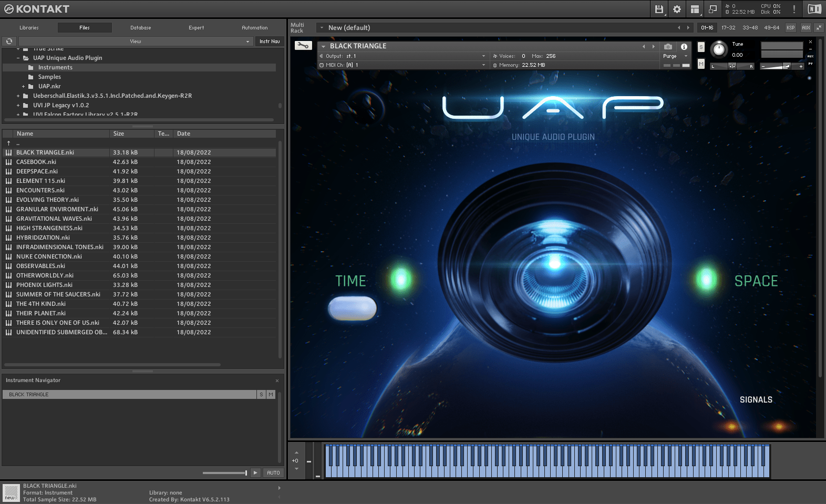826x504 pixels.
Task: Toggle the Instr Nav button
Action: pos(270,41)
